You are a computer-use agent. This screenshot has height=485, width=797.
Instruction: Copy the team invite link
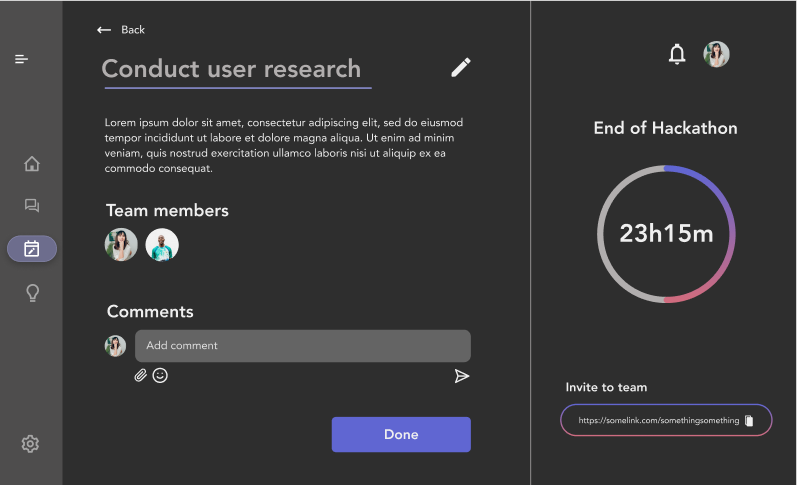pyautogui.click(x=749, y=421)
